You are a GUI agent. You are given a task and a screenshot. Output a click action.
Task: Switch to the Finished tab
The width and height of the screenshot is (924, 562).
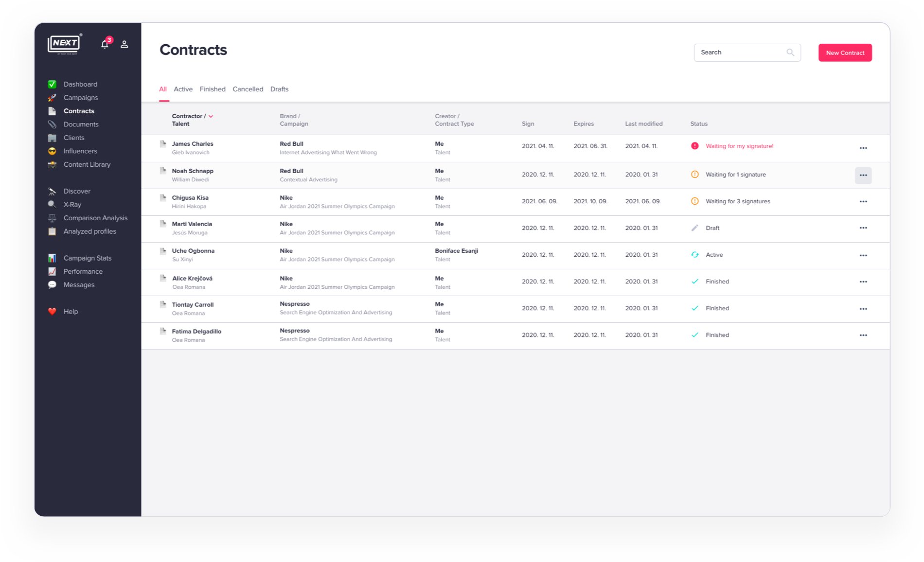click(213, 89)
